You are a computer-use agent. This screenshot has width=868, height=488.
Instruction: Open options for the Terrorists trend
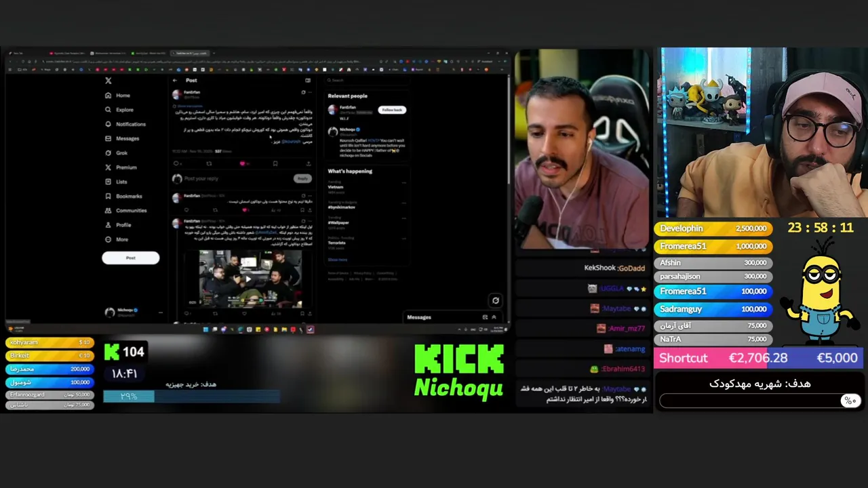tap(404, 239)
